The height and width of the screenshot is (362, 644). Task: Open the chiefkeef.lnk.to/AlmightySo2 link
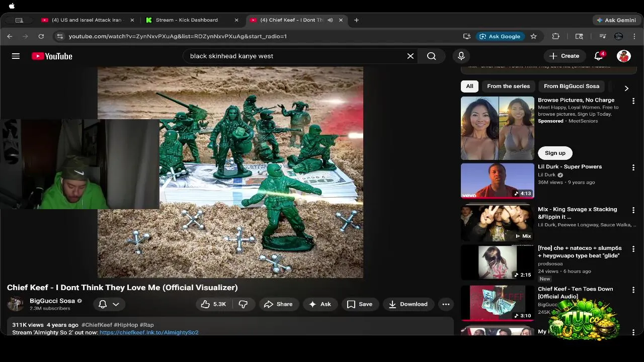[149, 332]
